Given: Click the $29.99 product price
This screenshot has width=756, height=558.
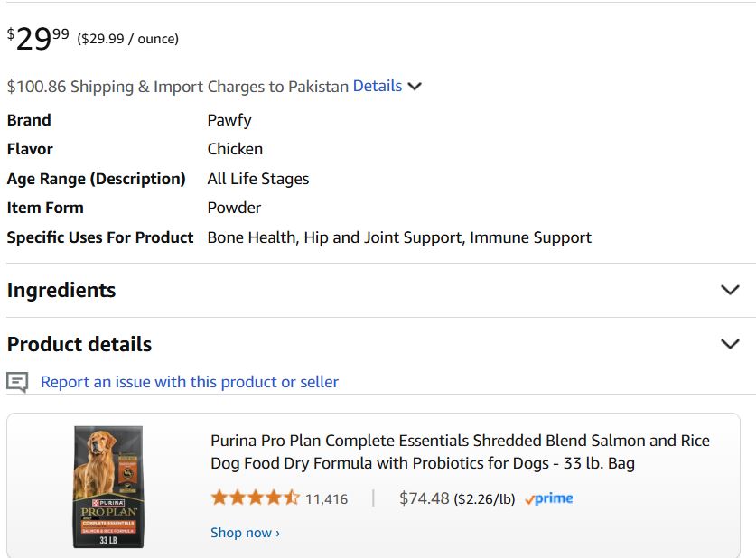Looking at the screenshot, I should coord(38,38).
